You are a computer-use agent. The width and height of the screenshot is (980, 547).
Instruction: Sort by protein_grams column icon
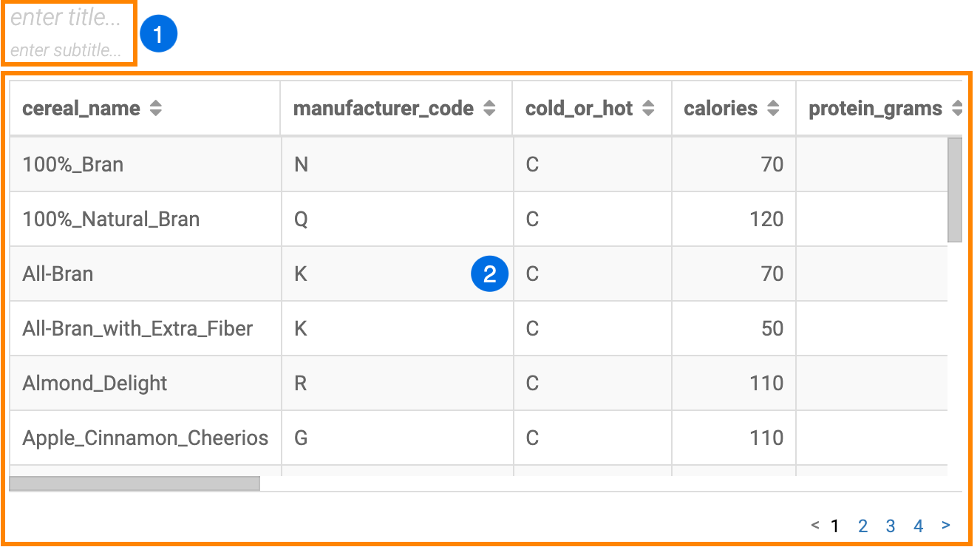[957, 109]
